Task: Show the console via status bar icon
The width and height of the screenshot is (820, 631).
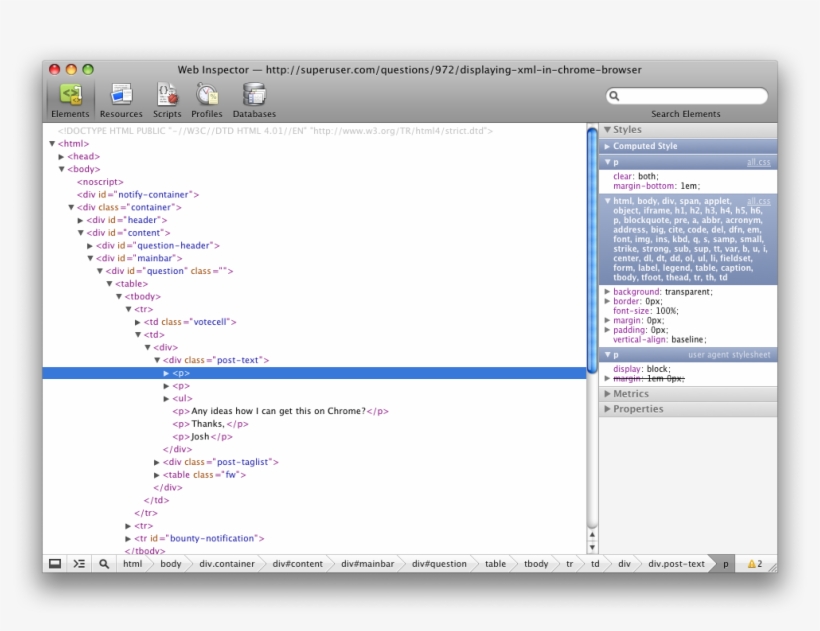Action: point(79,564)
